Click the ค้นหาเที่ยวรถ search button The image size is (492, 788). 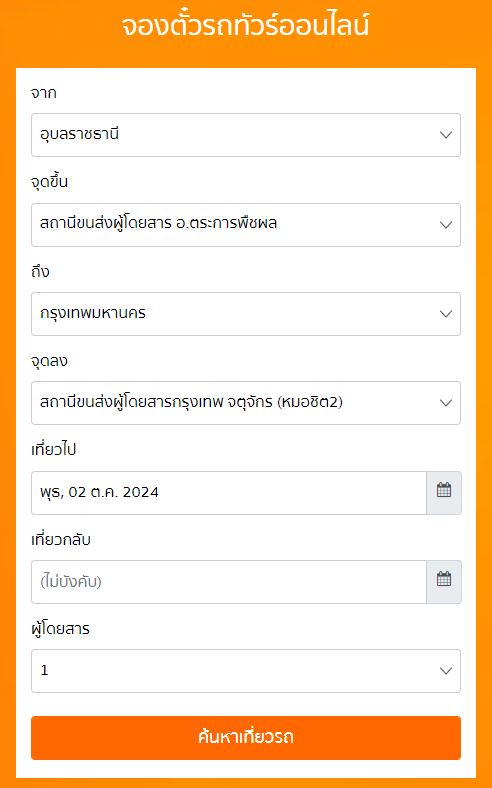[x=246, y=738]
